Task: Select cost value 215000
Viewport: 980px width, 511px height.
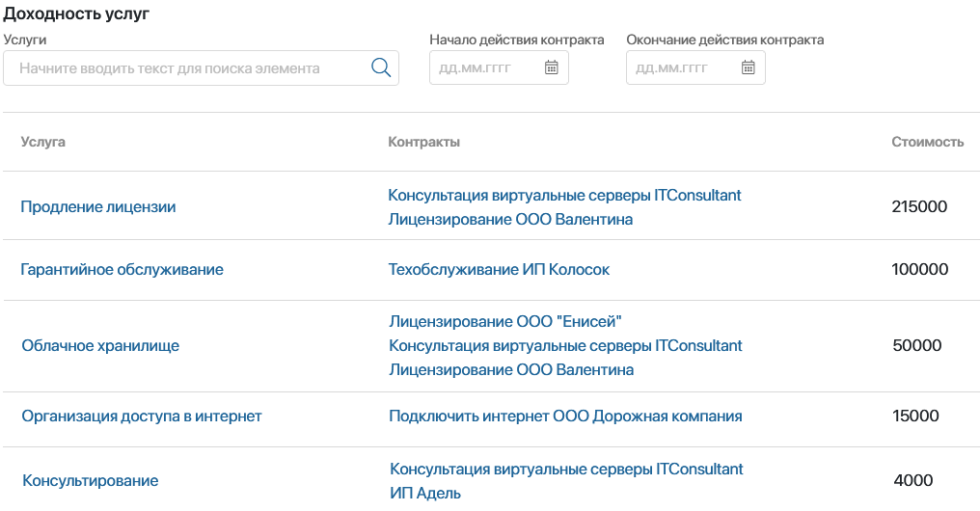Action: pos(919,206)
